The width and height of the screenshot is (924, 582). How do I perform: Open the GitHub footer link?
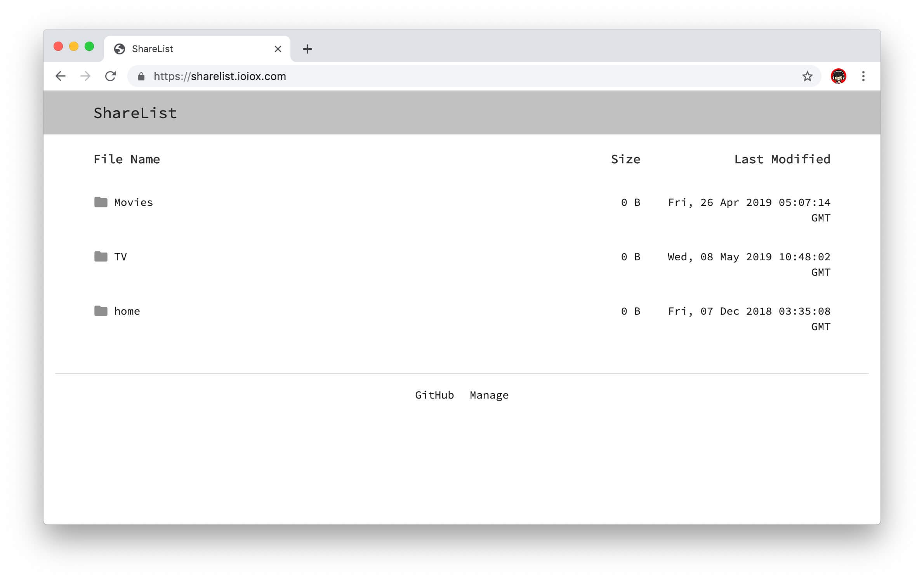[434, 395]
